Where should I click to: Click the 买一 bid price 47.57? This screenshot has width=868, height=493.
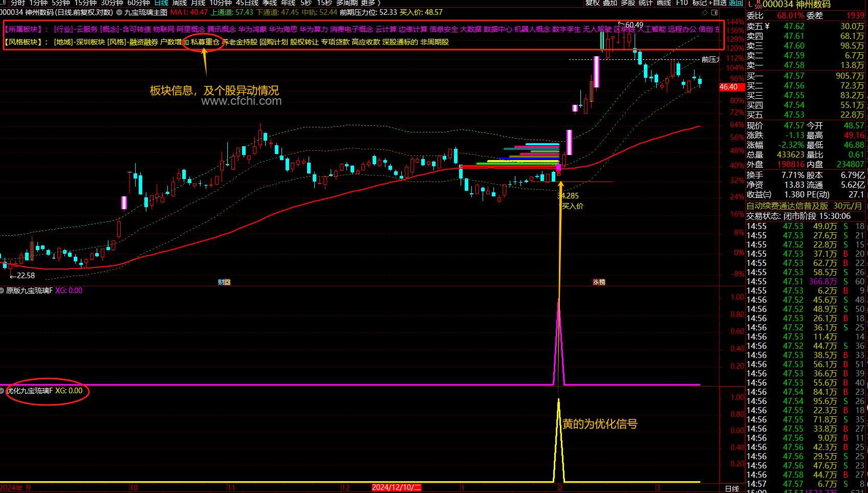[x=794, y=76]
